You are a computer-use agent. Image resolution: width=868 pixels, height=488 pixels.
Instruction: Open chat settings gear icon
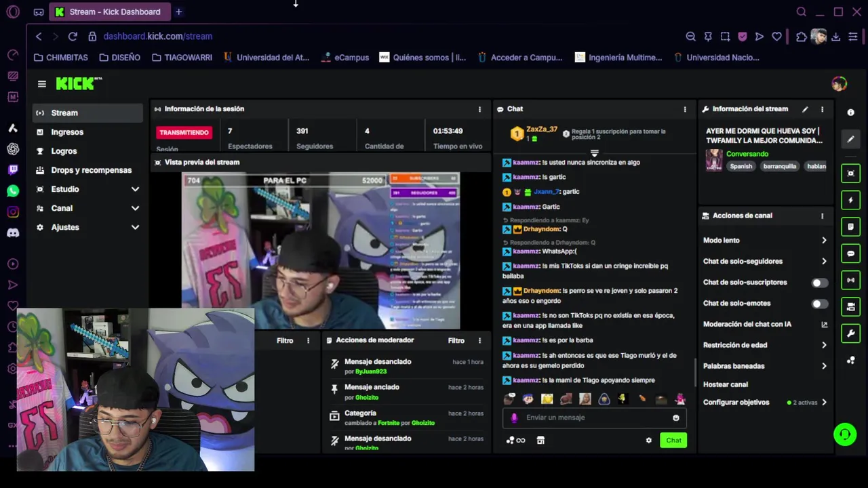(648, 441)
